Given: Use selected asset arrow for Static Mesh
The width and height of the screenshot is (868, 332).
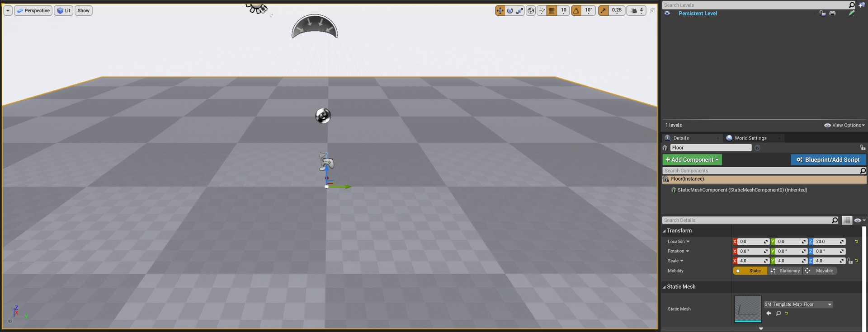Looking at the screenshot, I should coord(769,313).
